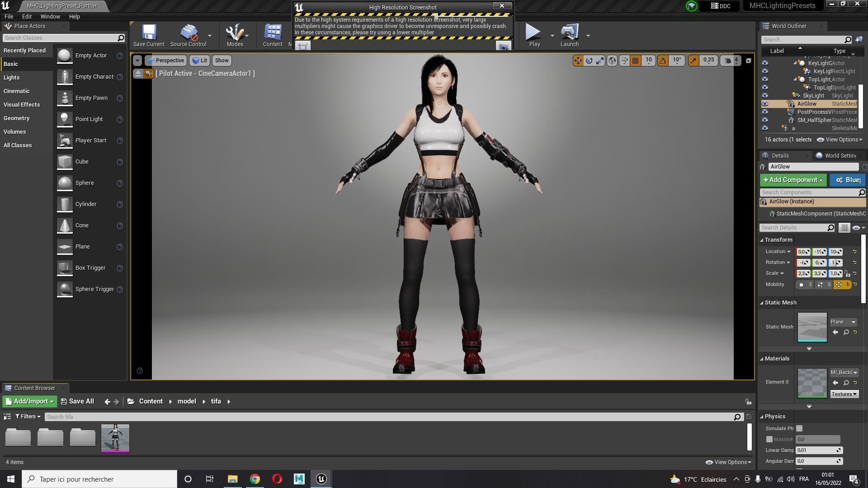The width and height of the screenshot is (868, 488).
Task: Open the Static Mesh Plane dropdown
Action: coord(843,322)
